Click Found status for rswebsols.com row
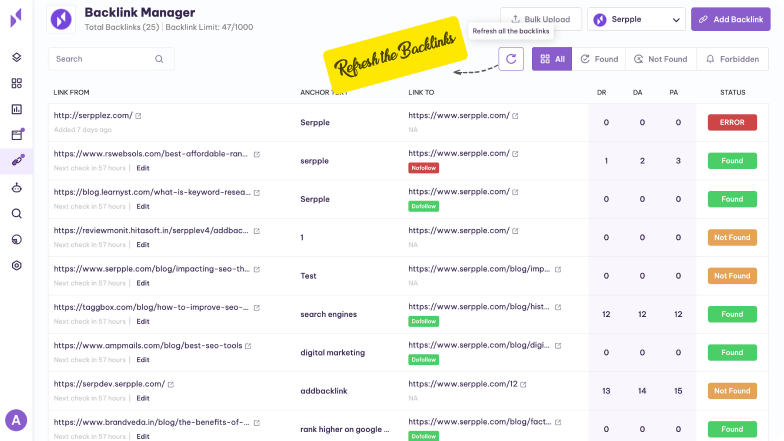 [x=732, y=161]
